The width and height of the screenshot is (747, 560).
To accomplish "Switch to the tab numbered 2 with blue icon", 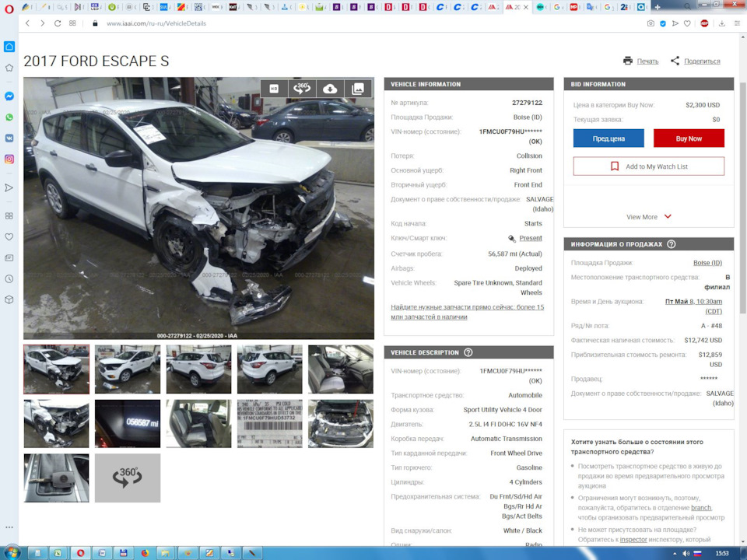I will [625, 7].
